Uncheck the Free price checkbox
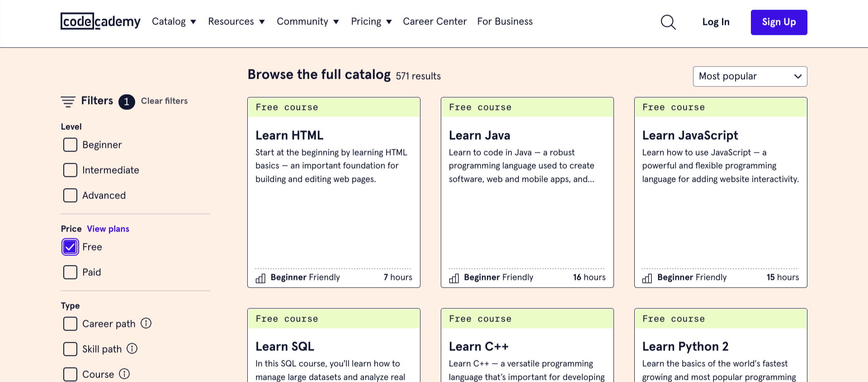868x382 pixels. tap(70, 247)
